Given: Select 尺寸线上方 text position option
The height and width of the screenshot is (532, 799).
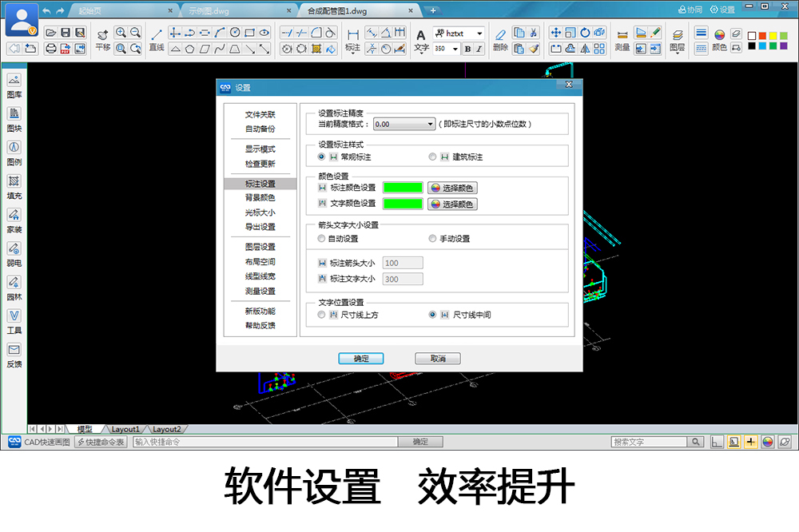Looking at the screenshot, I should tap(322, 315).
